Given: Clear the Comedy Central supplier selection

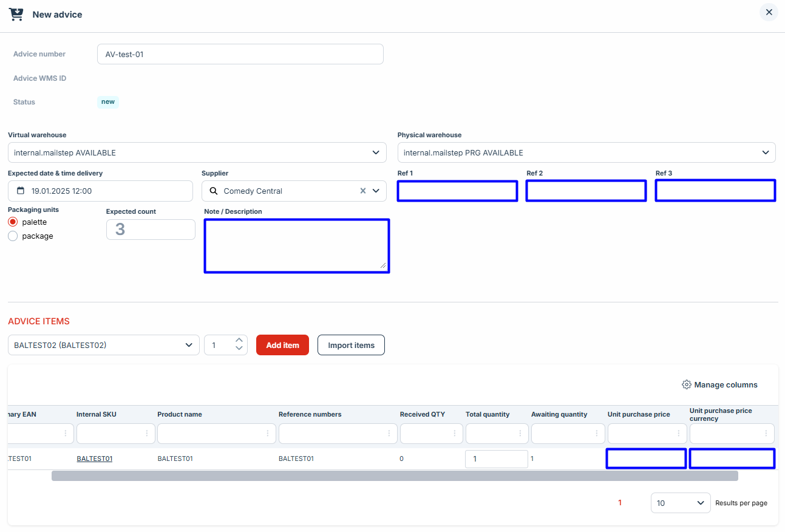Looking at the screenshot, I should click(363, 191).
